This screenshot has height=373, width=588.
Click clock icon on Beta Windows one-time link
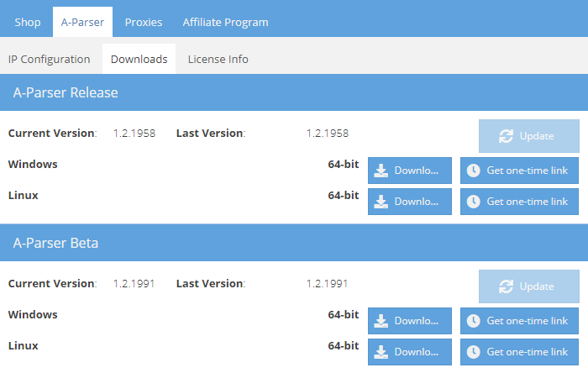(474, 321)
